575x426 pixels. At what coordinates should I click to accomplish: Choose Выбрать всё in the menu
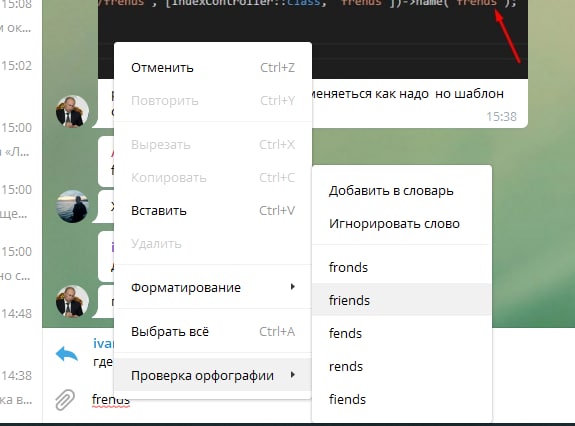213,332
